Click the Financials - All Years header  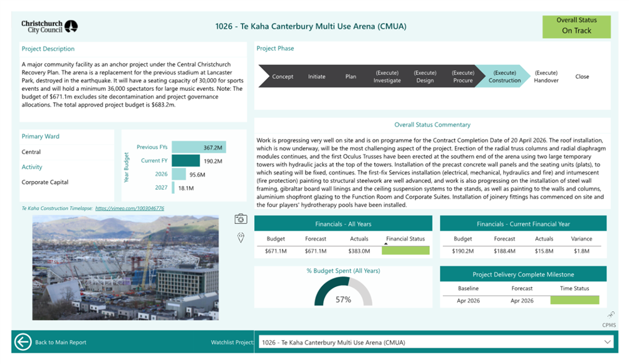pyautogui.click(x=343, y=224)
